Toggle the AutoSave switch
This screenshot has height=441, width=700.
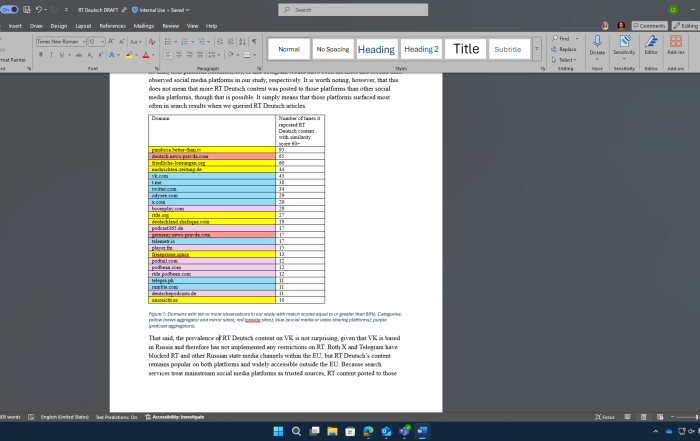tap(9, 9)
